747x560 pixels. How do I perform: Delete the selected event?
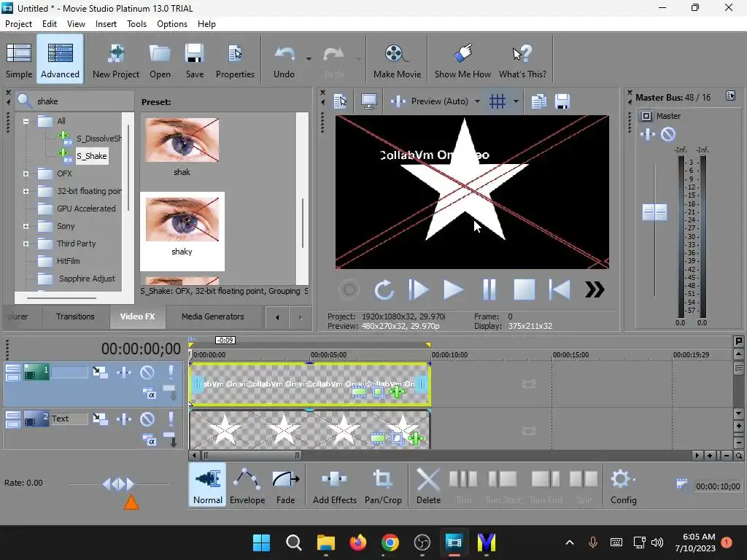coord(428,485)
